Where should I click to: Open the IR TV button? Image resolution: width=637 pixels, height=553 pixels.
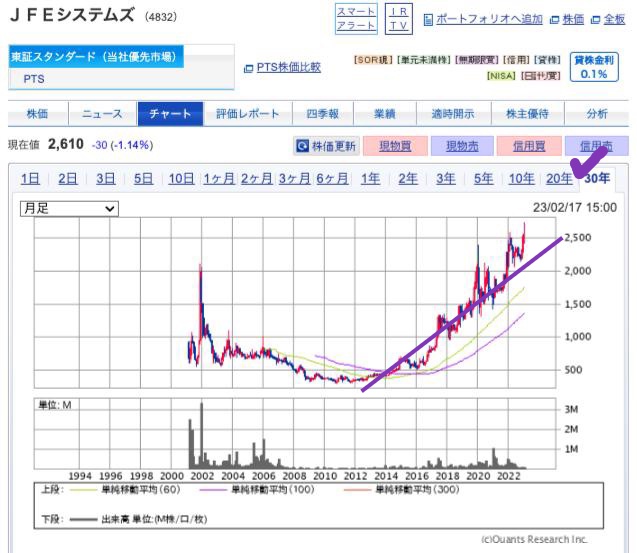(399, 19)
